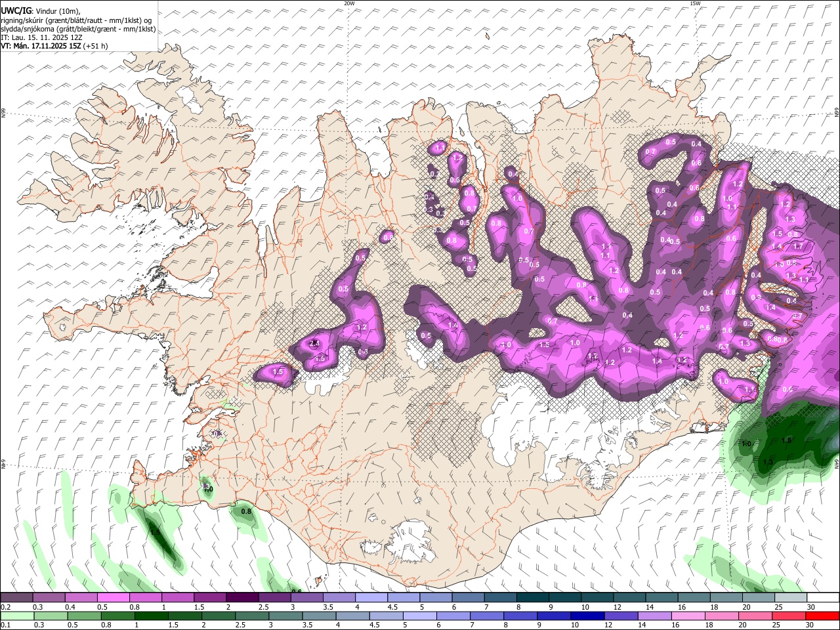The image size is (840, 630).
Task: Pick the snow legend swatch between 14 and 16
Action: click(661, 598)
